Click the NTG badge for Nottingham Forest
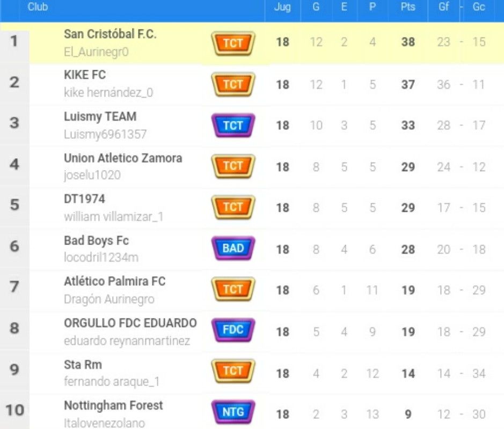This screenshot has height=429, width=504. click(233, 412)
